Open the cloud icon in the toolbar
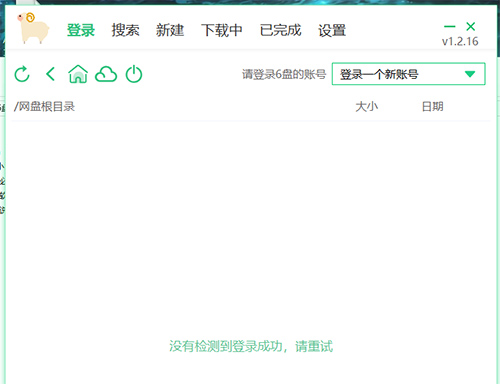This screenshot has height=384, width=500. [x=106, y=74]
